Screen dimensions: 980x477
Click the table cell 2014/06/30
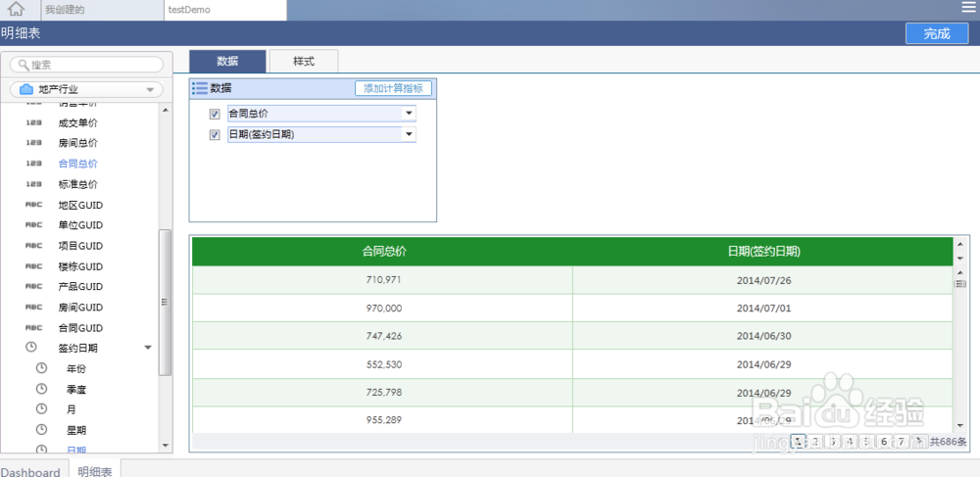point(763,336)
